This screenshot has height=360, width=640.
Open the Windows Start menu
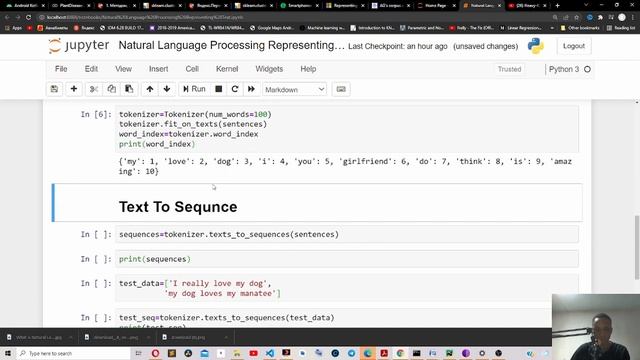pyautogui.click(x=8, y=353)
